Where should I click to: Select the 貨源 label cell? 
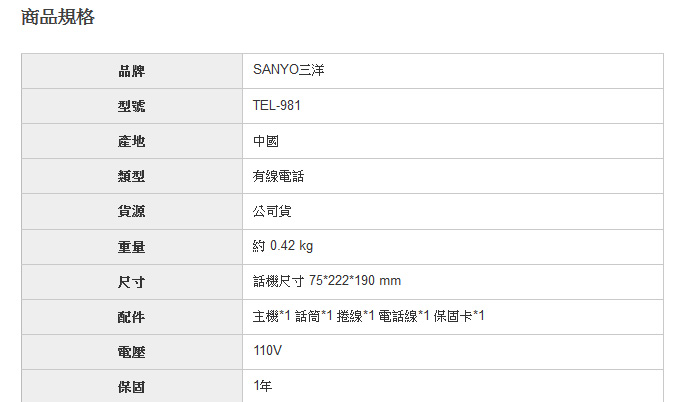[x=132, y=212]
